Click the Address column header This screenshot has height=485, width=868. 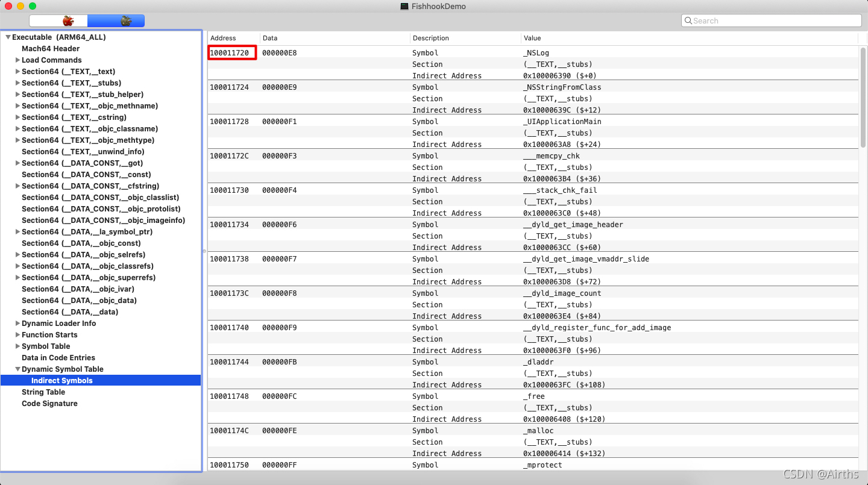pos(234,38)
